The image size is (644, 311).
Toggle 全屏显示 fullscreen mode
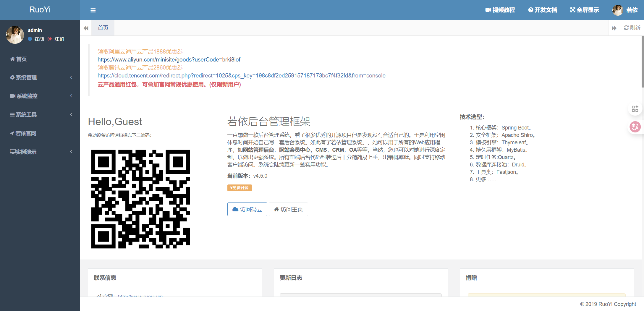click(584, 10)
